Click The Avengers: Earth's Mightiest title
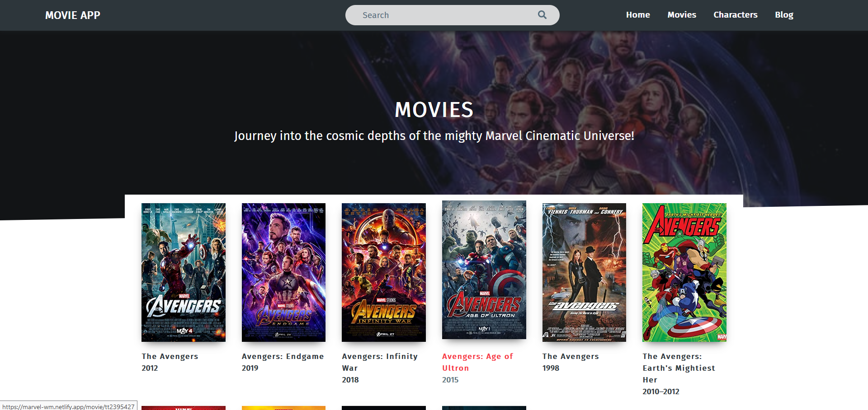The height and width of the screenshot is (410, 868). [x=679, y=368]
